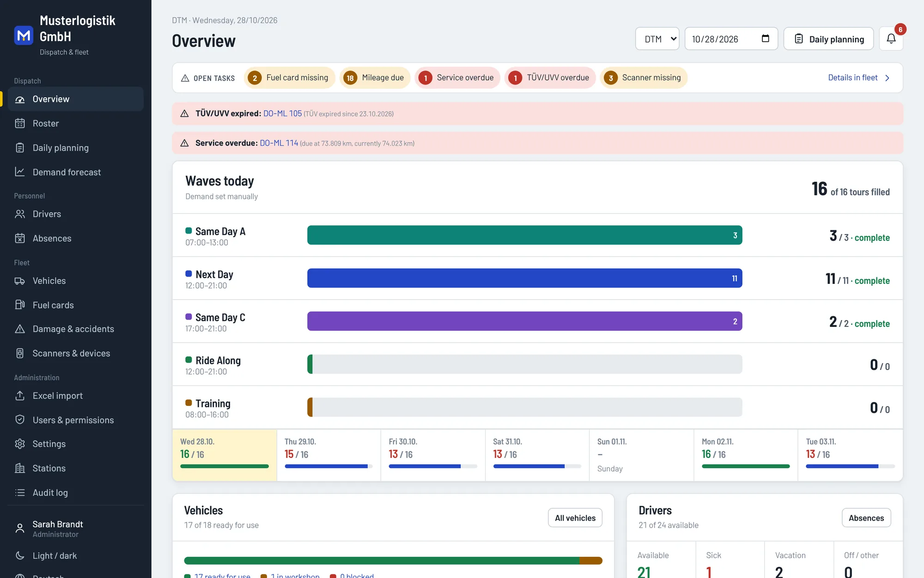Expand Details in fleet chevron
Viewport: 924px width, 578px height.
pos(887,78)
